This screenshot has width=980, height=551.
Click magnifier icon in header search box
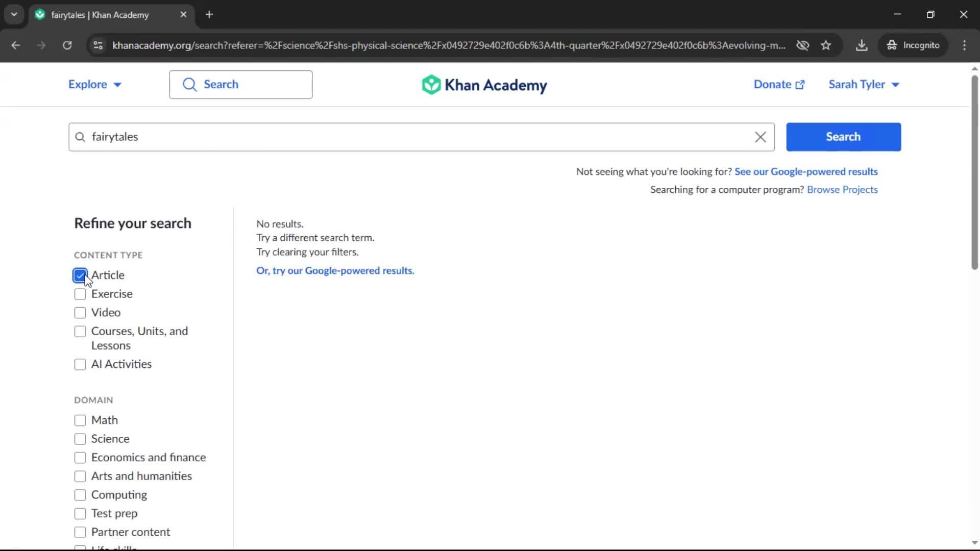pyautogui.click(x=189, y=85)
